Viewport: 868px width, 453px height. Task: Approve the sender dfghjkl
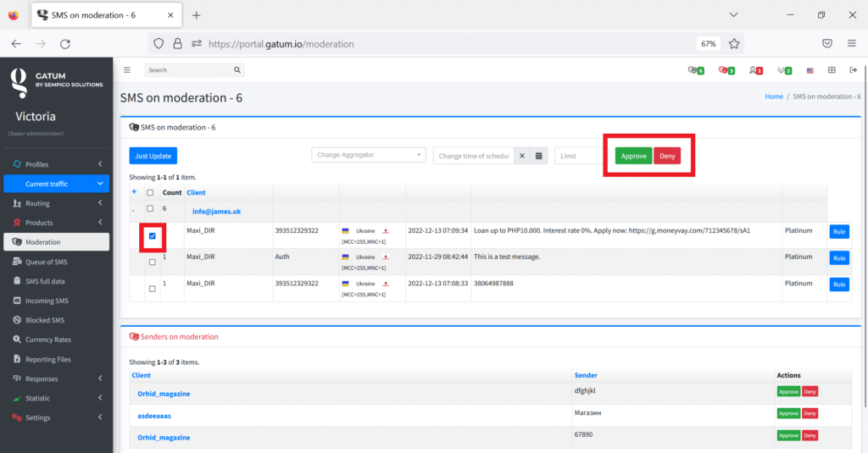[x=788, y=391]
